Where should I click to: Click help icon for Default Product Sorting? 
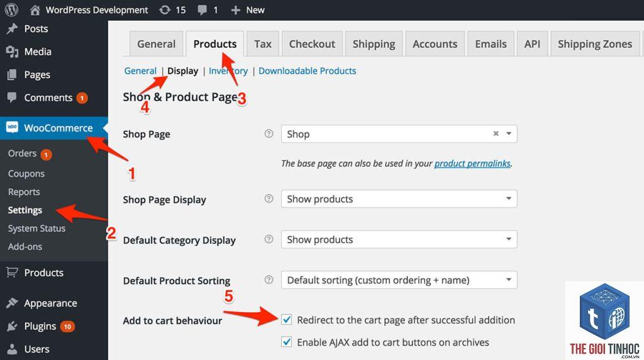click(269, 280)
